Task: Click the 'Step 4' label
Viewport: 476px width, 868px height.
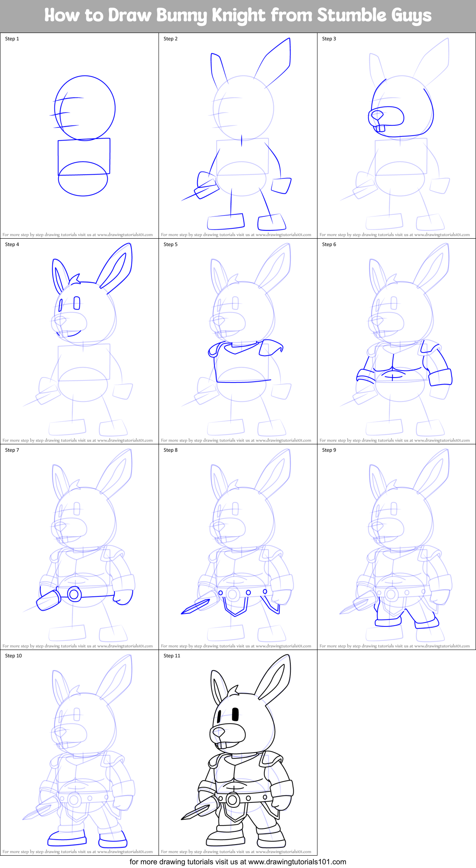Action: point(12,244)
